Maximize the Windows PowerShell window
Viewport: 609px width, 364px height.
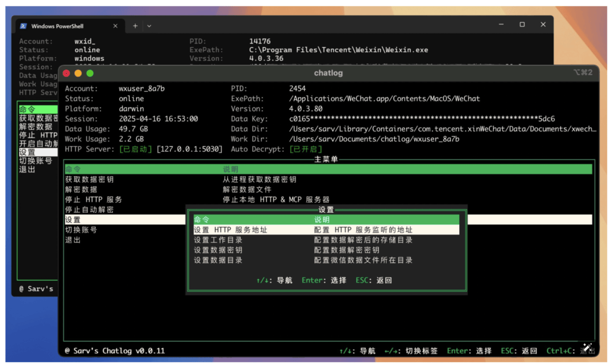tap(522, 25)
